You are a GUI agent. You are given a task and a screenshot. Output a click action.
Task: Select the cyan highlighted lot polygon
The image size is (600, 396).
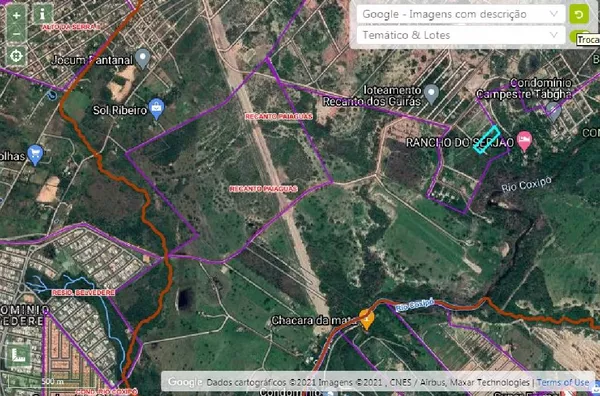[486, 140]
